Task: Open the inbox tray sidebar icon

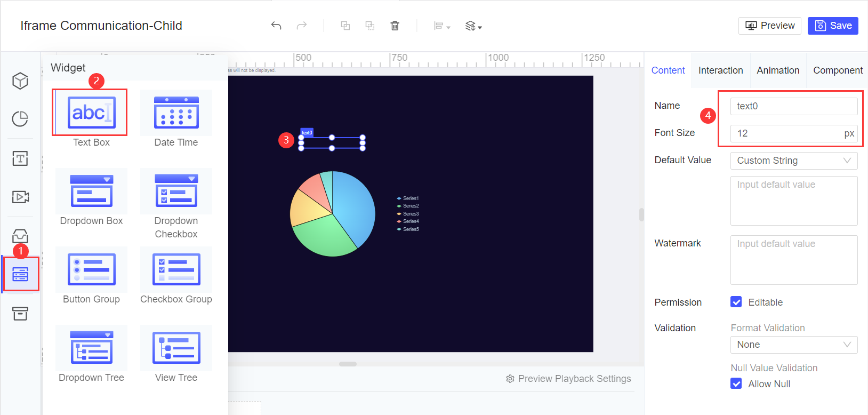Action: click(x=20, y=236)
